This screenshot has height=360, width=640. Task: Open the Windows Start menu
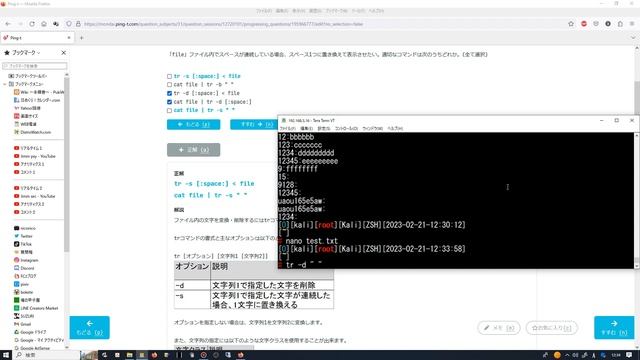6,355
